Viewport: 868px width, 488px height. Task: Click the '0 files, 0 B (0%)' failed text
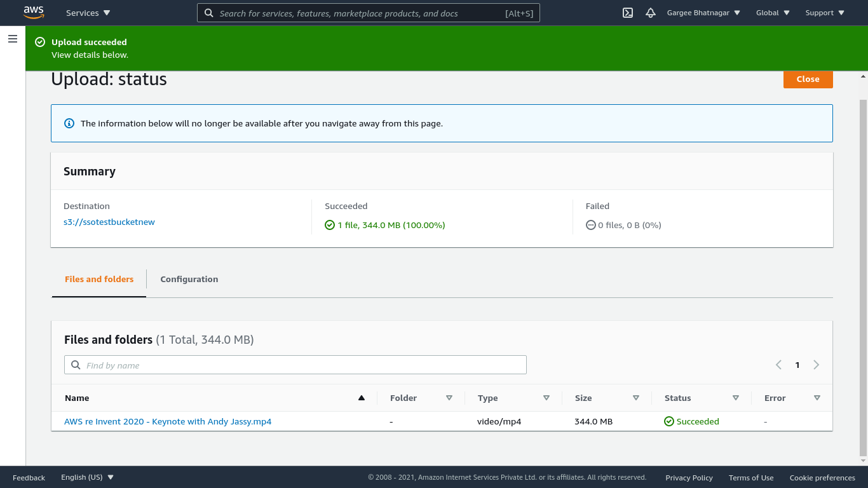(x=630, y=225)
